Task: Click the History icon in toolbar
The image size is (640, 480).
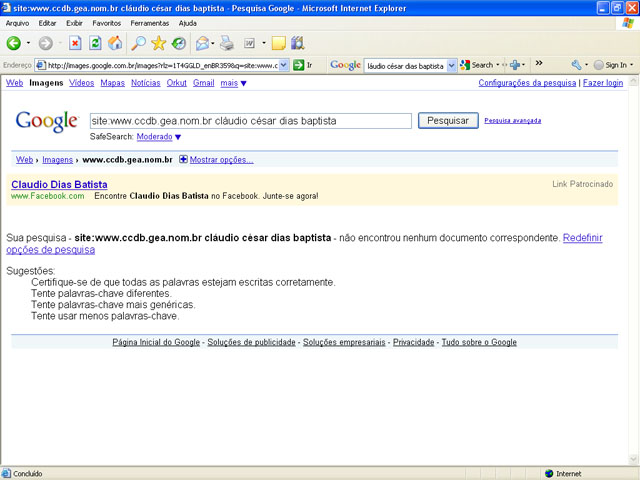Action: pyautogui.click(x=178, y=43)
